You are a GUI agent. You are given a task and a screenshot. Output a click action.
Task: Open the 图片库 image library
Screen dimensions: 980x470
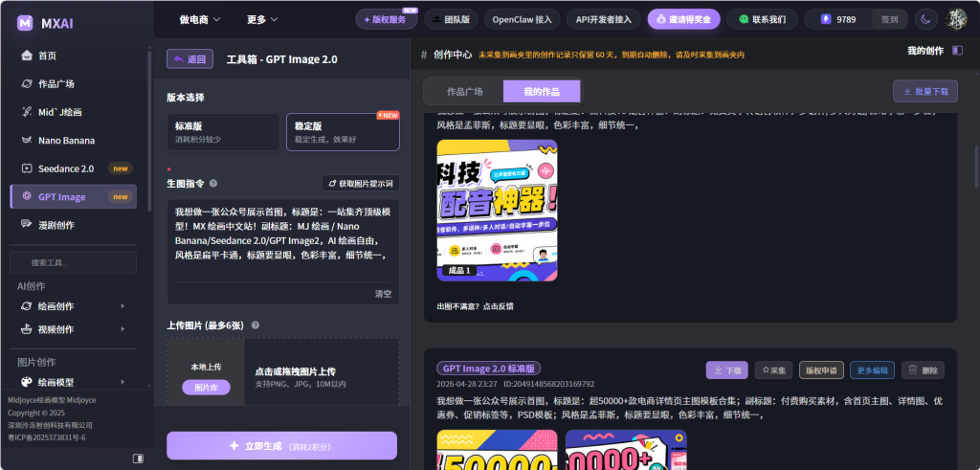pyautogui.click(x=207, y=388)
